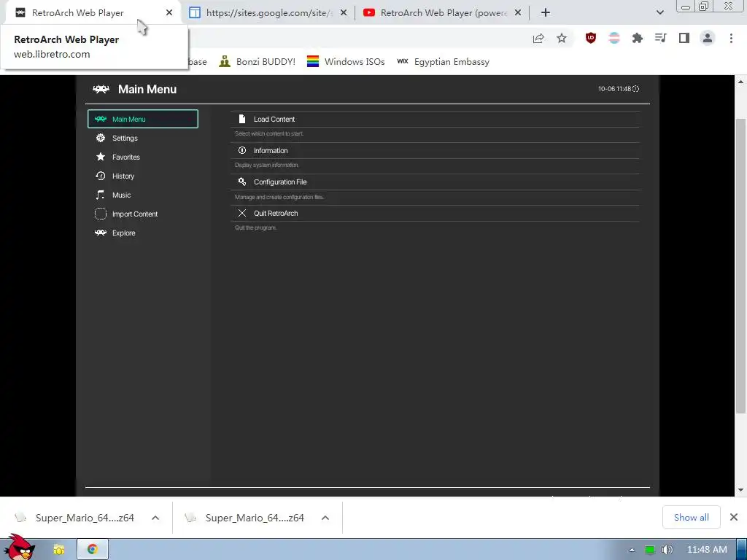Open the Egyptian Embassy bookmark
The width and height of the screenshot is (747, 560).
click(x=444, y=62)
